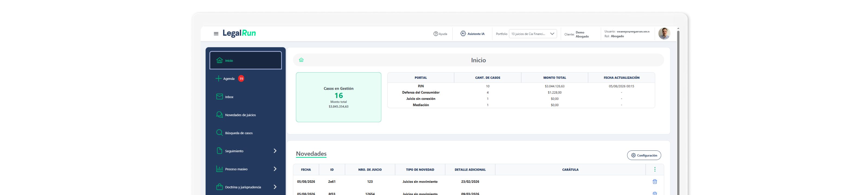Click the 05/08/2026 00:15 update date

(621, 86)
